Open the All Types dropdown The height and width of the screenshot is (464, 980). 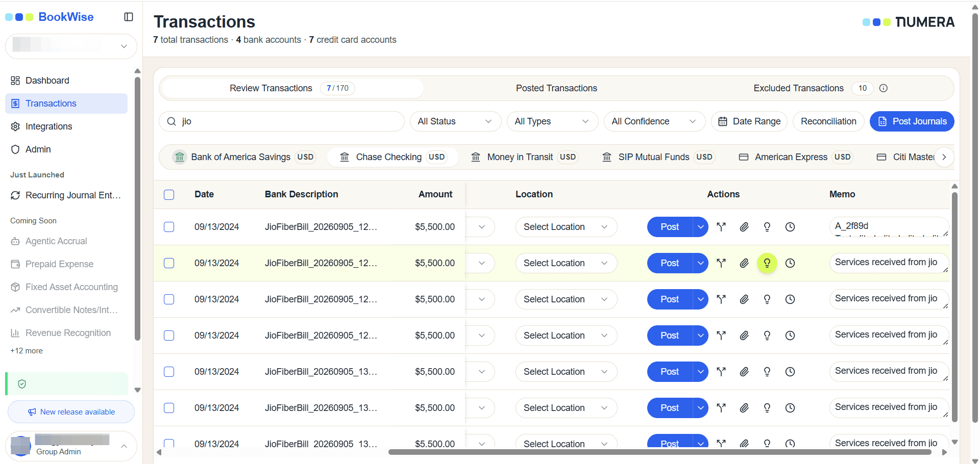(x=552, y=121)
